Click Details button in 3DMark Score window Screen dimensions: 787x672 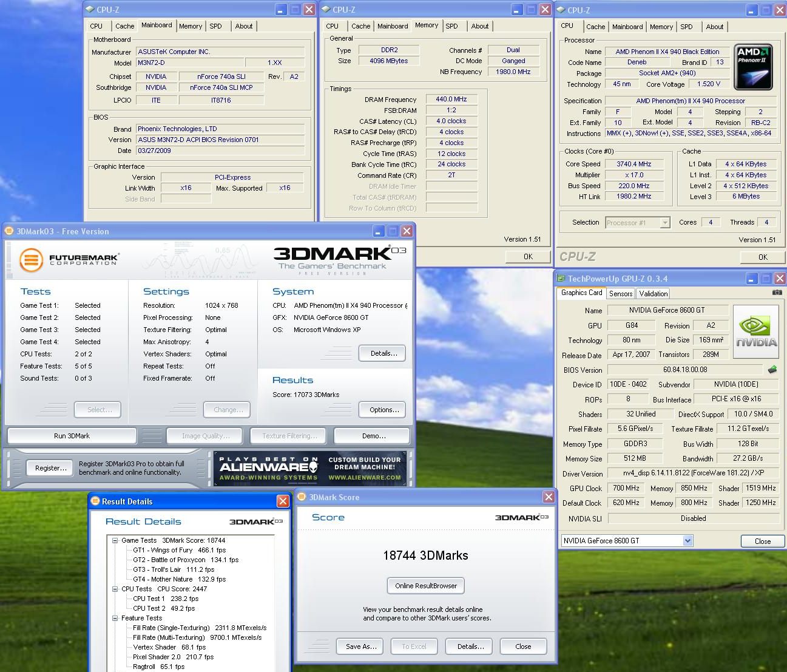coord(470,647)
